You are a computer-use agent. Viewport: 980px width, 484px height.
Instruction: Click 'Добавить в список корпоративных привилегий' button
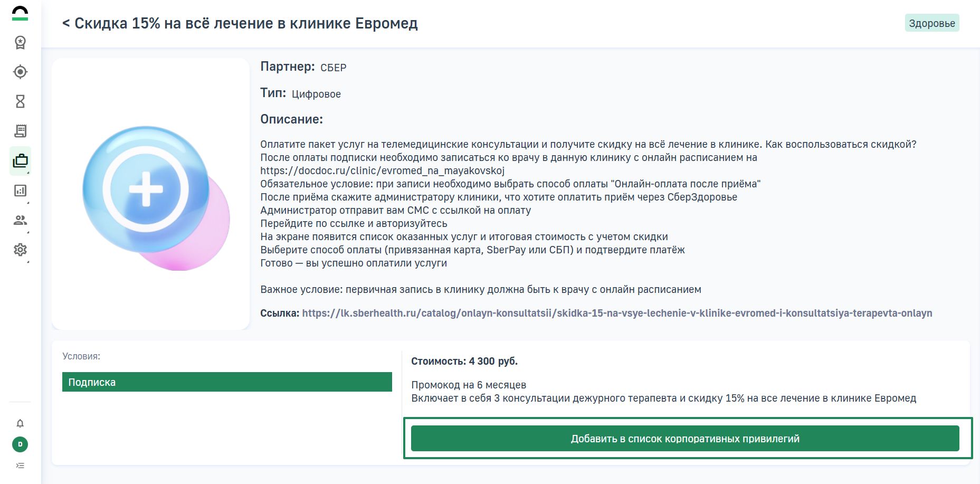pos(685,439)
